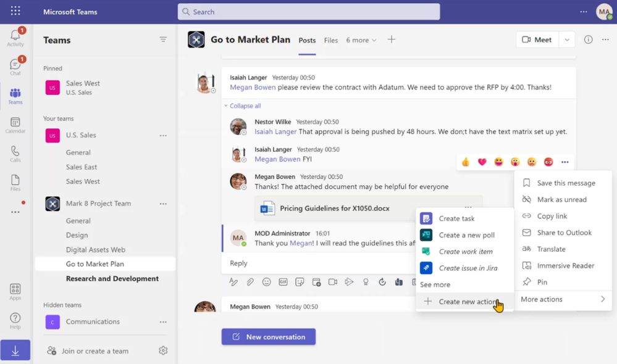Switch to the Files tab
This screenshot has height=364, width=617.
click(331, 40)
